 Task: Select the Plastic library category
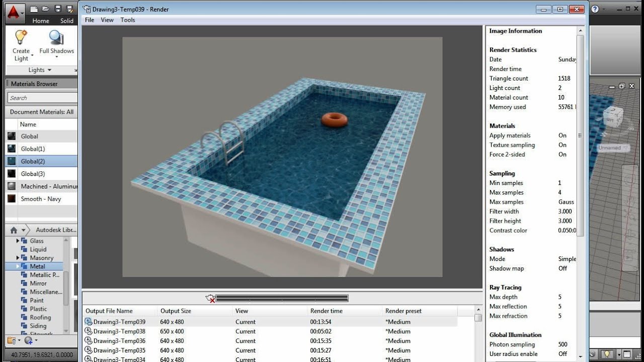pos(38,309)
